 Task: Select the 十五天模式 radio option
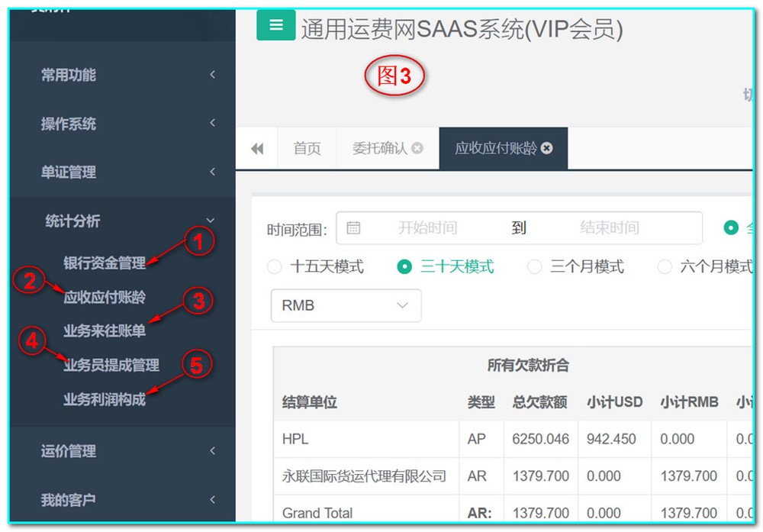(275, 267)
